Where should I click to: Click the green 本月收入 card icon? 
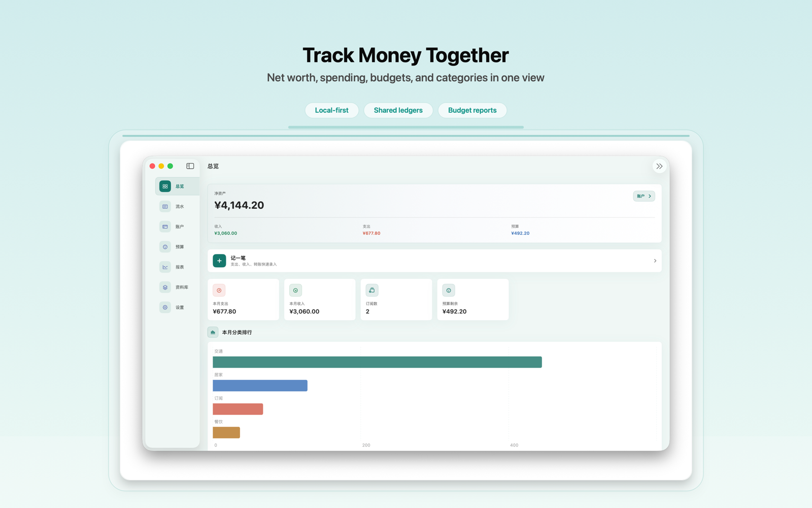295,290
